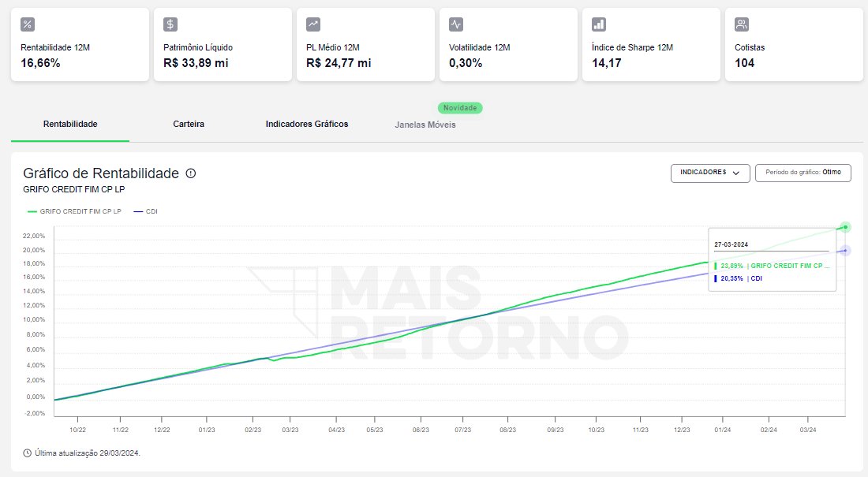Click the 0,30% Volatilidade value
The height and width of the screenshot is (477, 868).
click(466, 63)
